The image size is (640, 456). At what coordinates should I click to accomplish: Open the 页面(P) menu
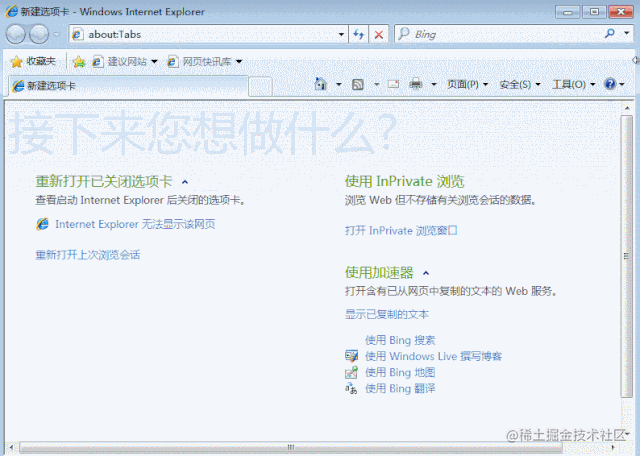tap(467, 85)
